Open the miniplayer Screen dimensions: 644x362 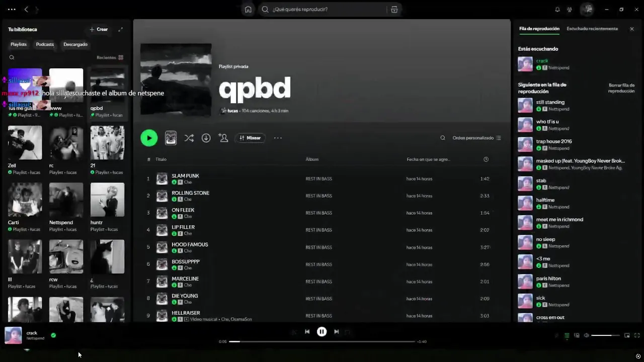pyautogui.click(x=627, y=335)
